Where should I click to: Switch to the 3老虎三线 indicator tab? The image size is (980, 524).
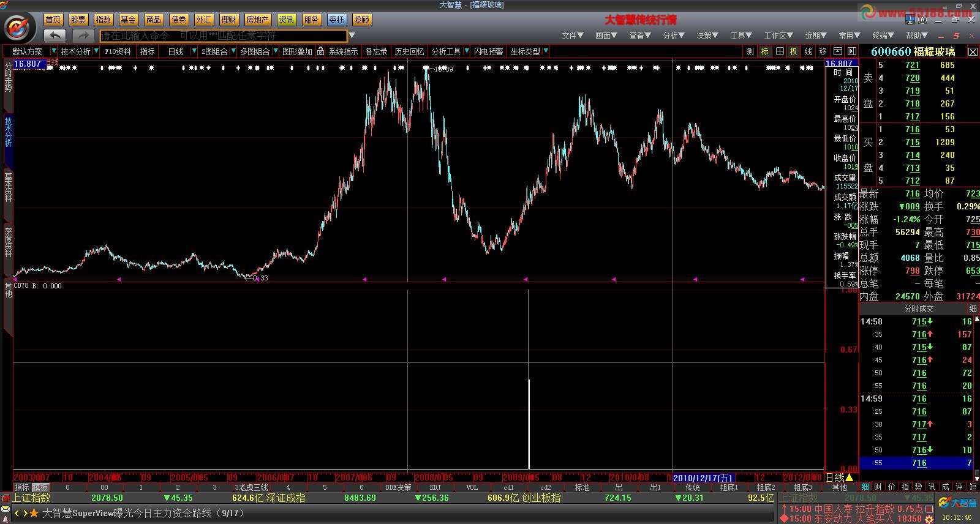pos(251,488)
